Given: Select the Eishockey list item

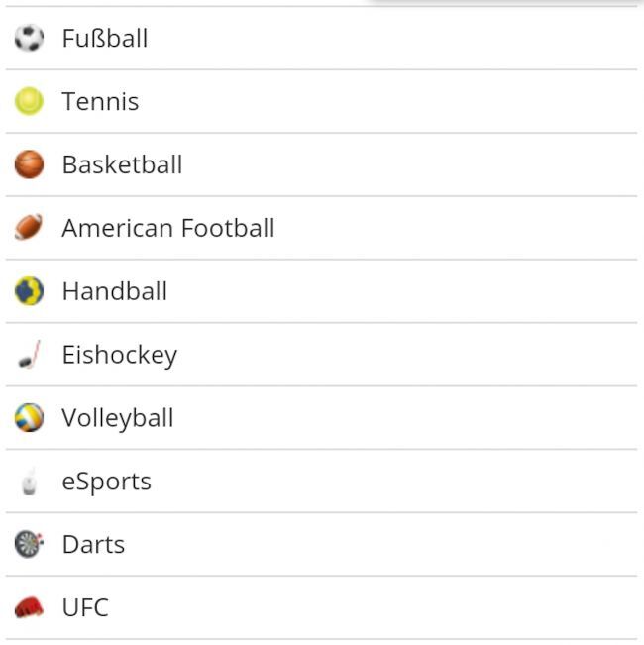Looking at the screenshot, I should click(x=119, y=355).
